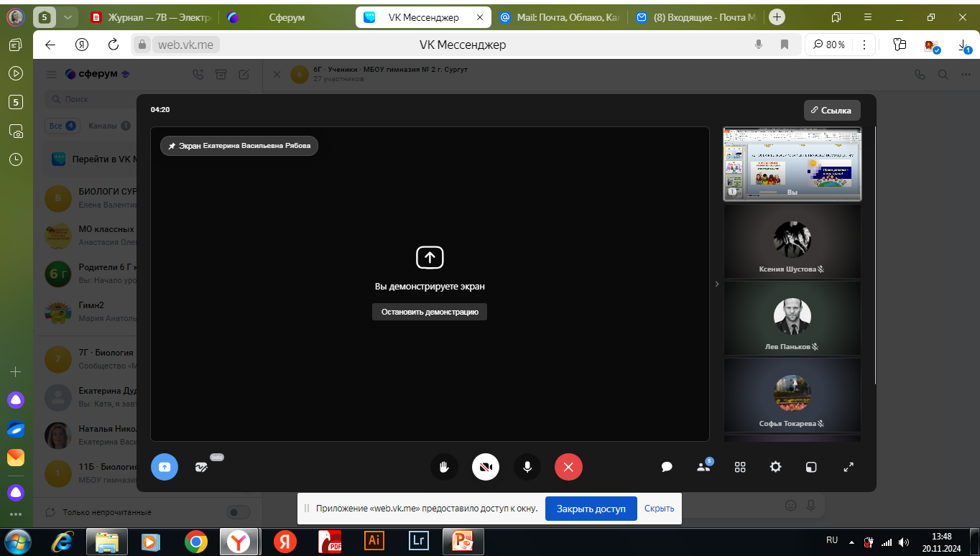Copy the call link via Ссылка button
This screenshot has width=980, height=556.
831,110
